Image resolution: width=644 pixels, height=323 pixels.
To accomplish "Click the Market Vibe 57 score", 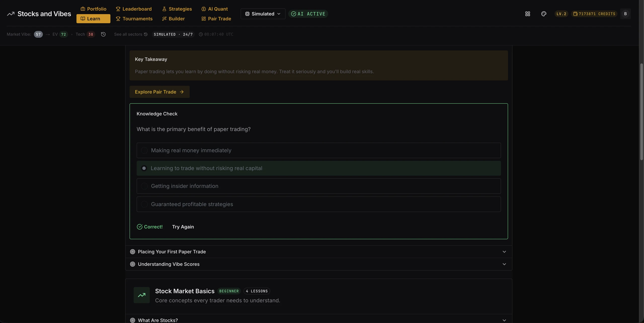I will 38,34.
